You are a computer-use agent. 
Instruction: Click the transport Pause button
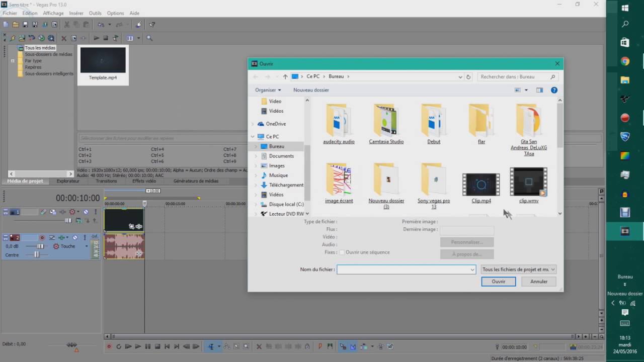pos(147,346)
